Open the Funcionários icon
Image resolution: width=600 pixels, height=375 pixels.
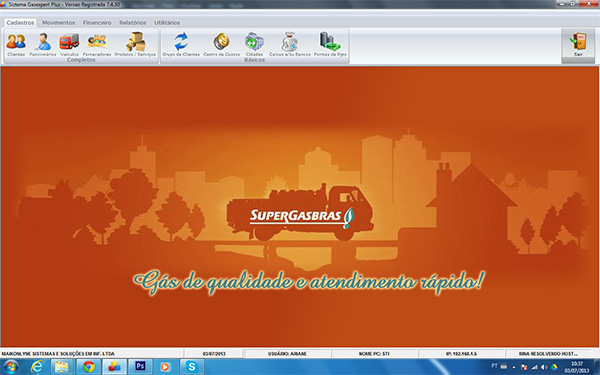click(43, 44)
